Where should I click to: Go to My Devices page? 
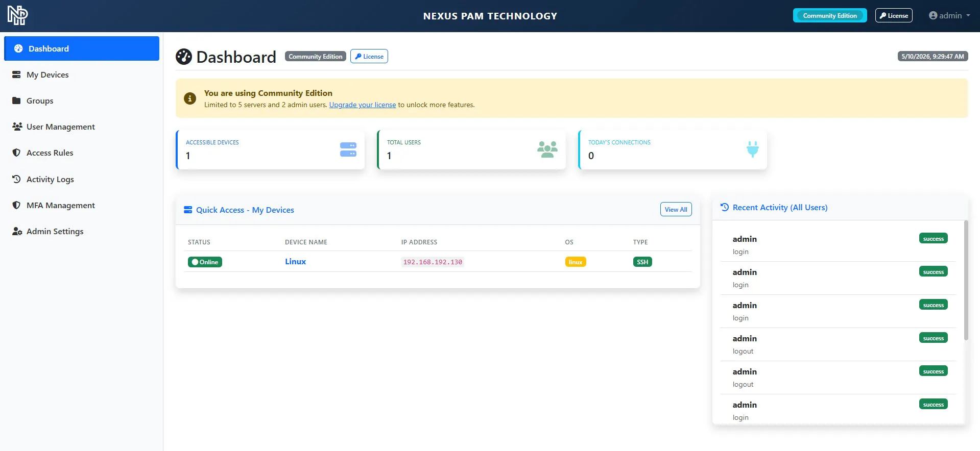click(x=82, y=74)
